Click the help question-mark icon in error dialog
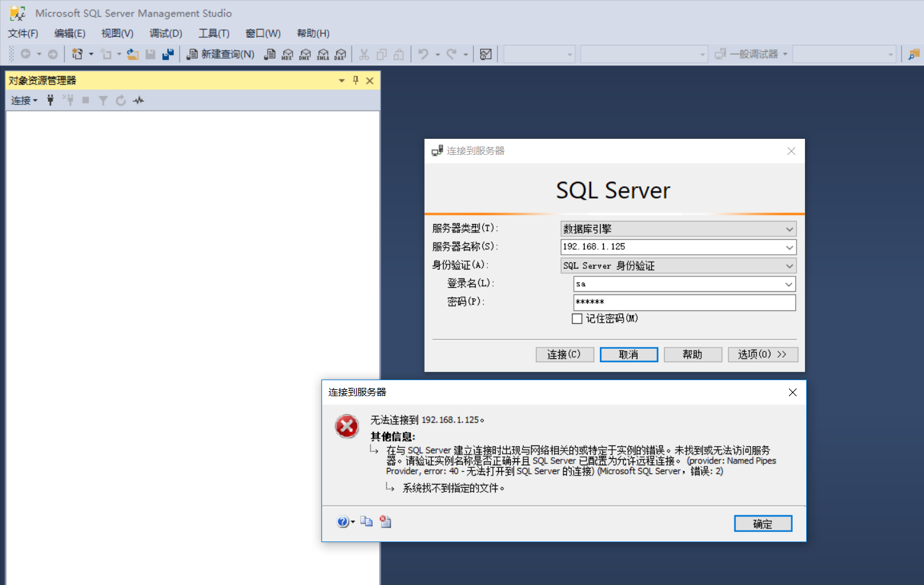This screenshot has height=585, width=924. (x=343, y=522)
